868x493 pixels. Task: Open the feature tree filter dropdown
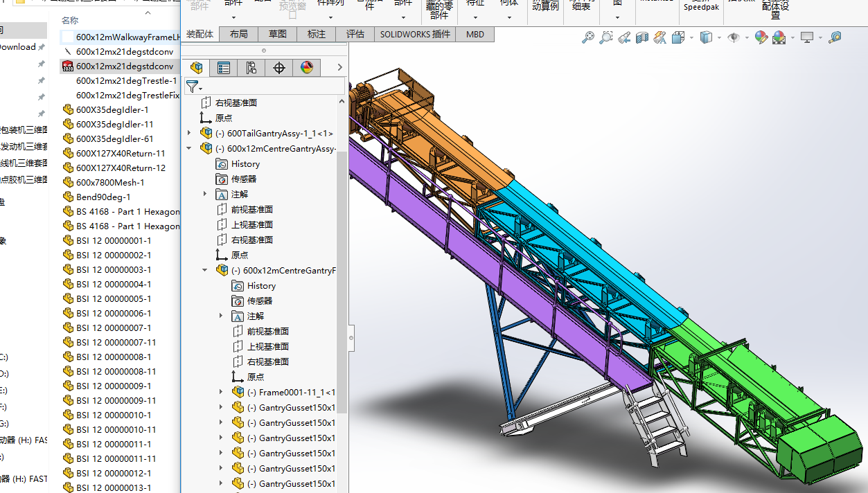click(x=195, y=87)
